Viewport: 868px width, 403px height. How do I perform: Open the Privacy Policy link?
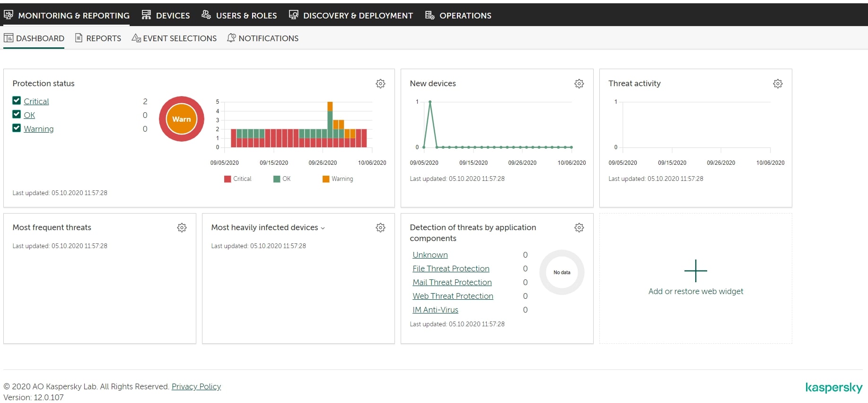pyautogui.click(x=196, y=386)
